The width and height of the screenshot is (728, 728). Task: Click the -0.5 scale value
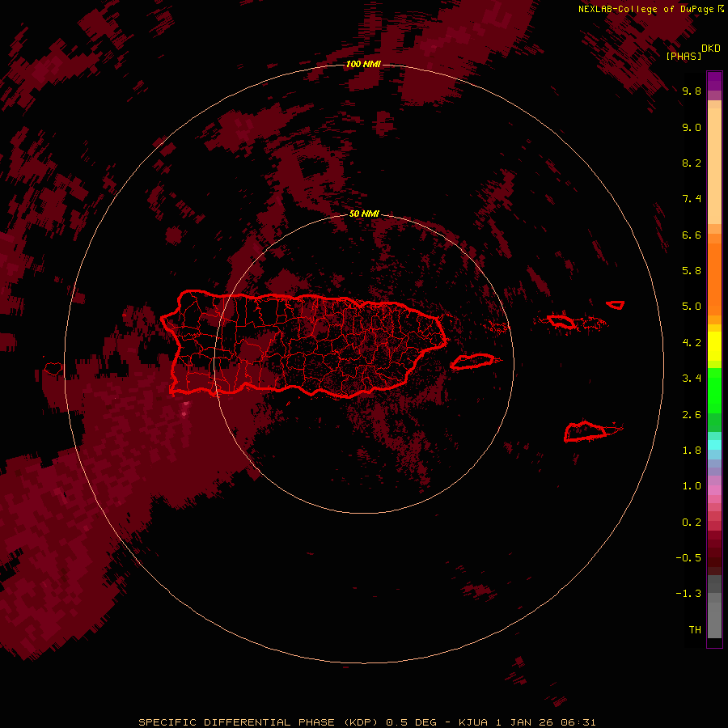click(688, 557)
